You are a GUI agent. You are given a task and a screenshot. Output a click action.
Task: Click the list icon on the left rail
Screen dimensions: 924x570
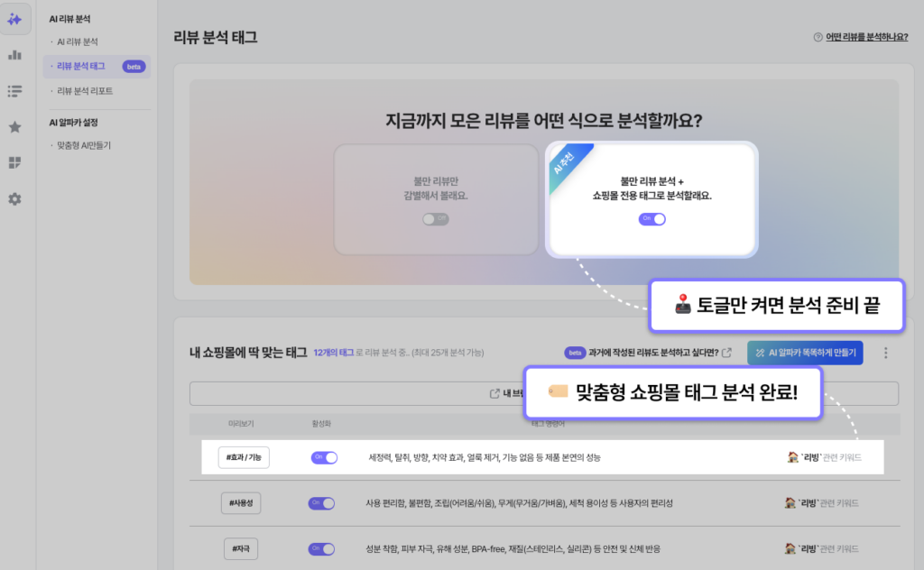(14, 91)
